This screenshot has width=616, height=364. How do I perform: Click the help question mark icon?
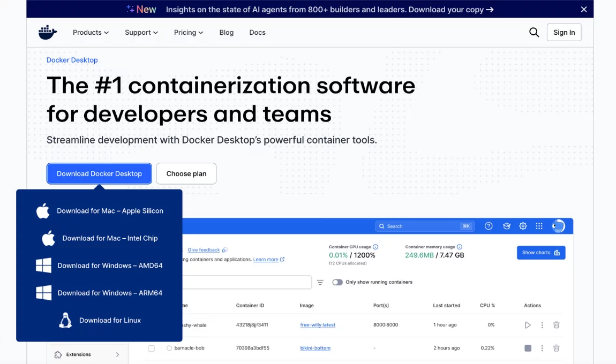(489, 226)
